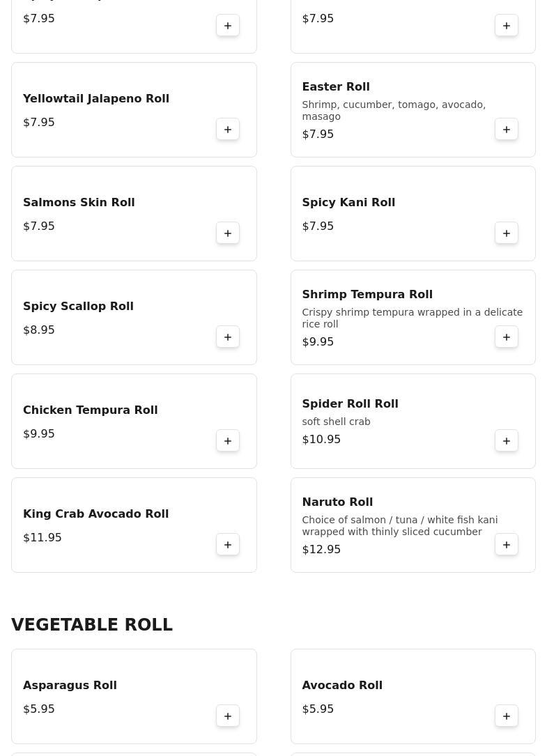Add Spider Roll Roll plus icon
The width and height of the screenshot is (547, 756).
[x=507, y=440]
